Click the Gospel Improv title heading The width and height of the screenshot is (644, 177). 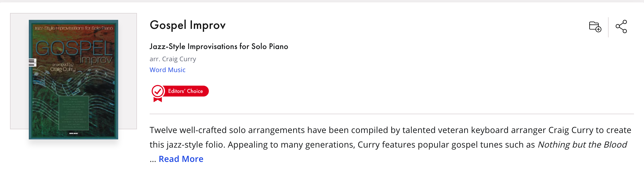pos(188,25)
